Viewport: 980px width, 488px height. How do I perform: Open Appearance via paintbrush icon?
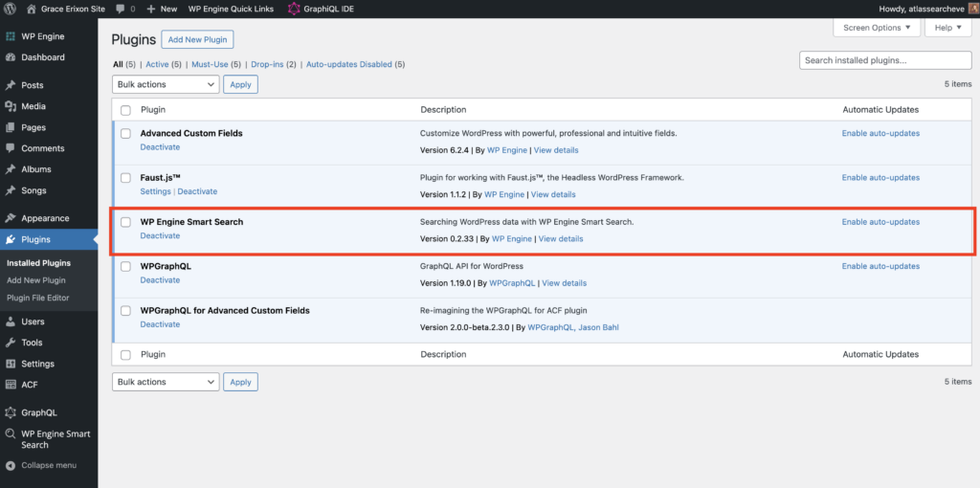[x=11, y=218]
